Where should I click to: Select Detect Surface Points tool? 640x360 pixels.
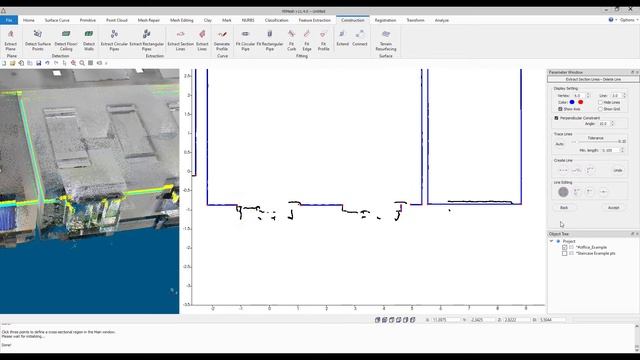coord(38,40)
